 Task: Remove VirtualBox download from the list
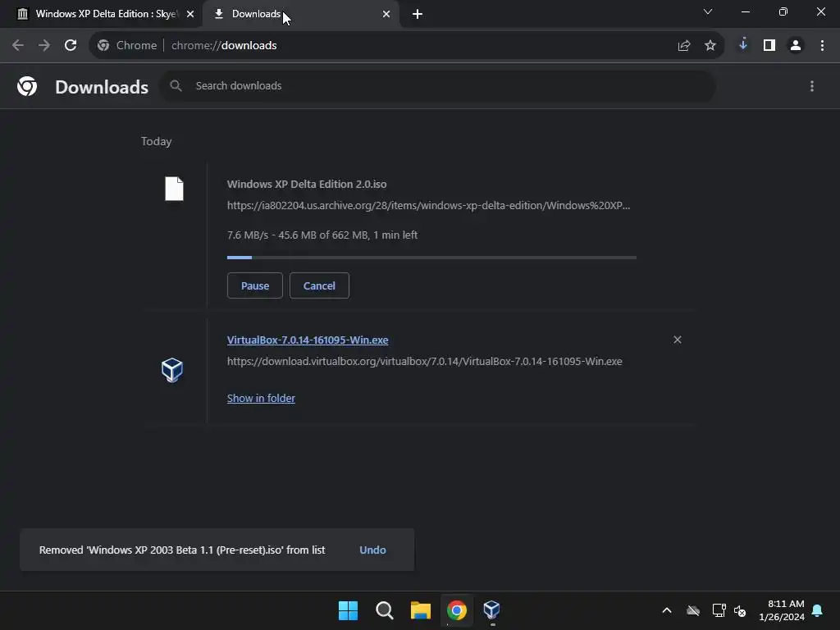coord(677,340)
